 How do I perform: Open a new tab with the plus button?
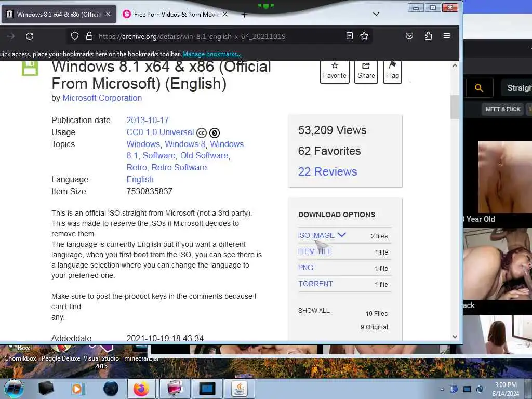click(244, 15)
